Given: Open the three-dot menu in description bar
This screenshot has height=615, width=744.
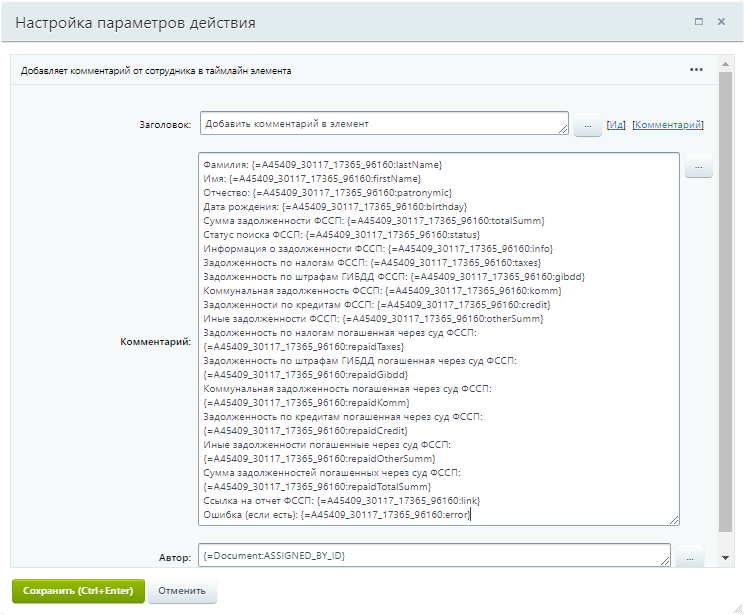Looking at the screenshot, I should pos(697,70).
